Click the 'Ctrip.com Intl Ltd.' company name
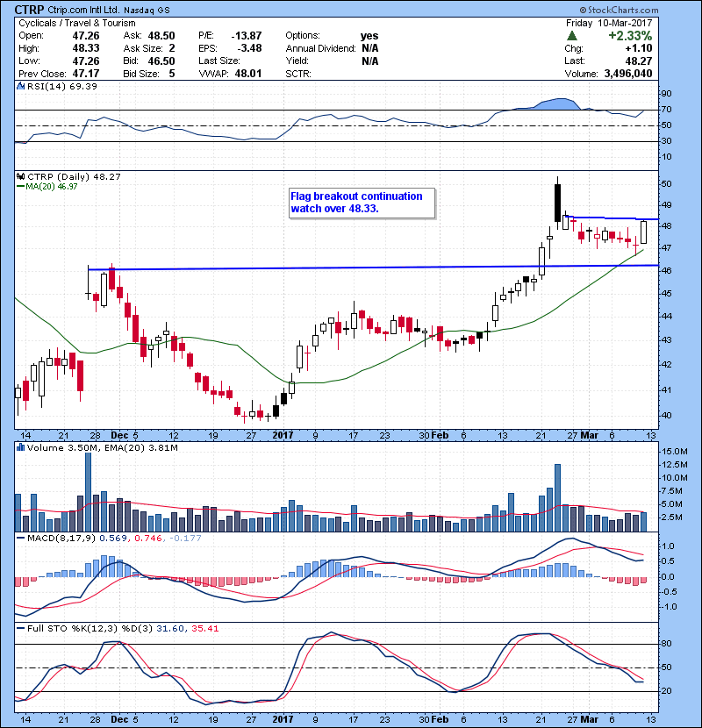 pyautogui.click(x=84, y=11)
